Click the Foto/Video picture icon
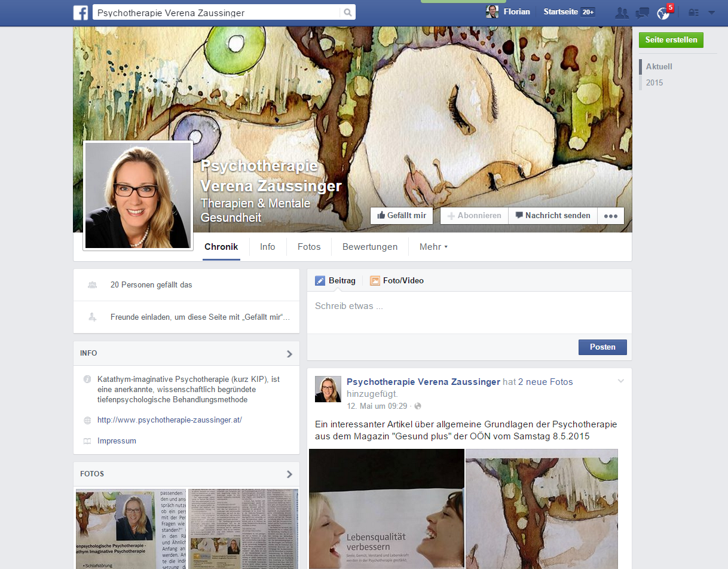This screenshot has height=569, width=728. (375, 280)
